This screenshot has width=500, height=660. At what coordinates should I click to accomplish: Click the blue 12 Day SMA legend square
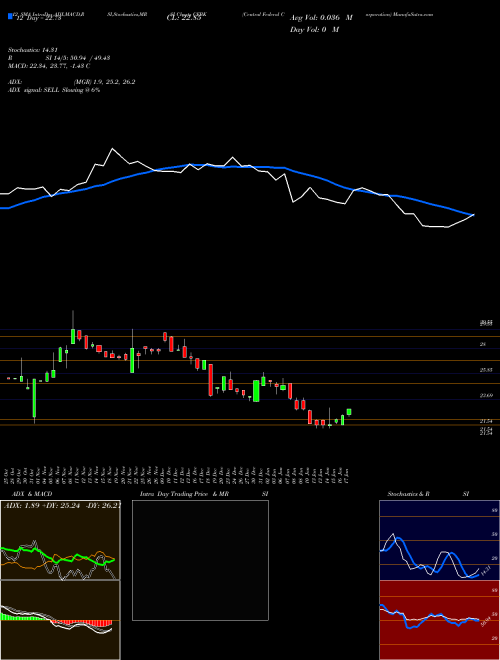tap(10, 16)
